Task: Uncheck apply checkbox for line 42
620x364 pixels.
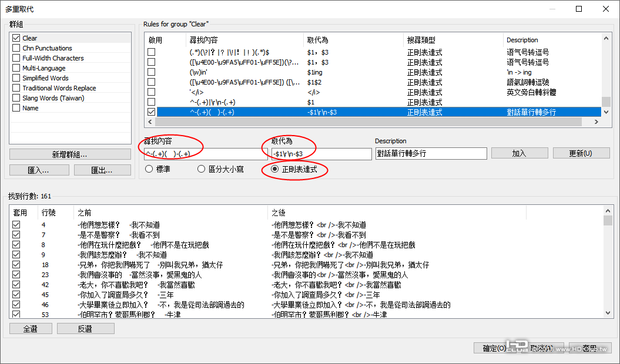Action: pyautogui.click(x=16, y=285)
